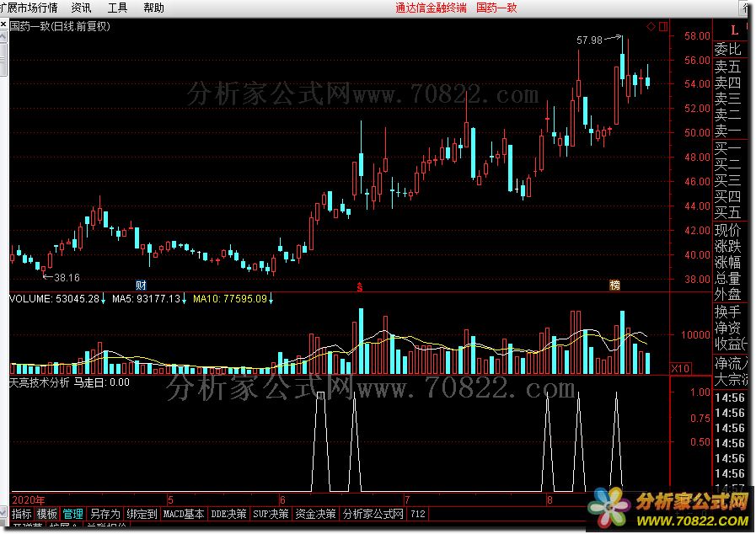Click the 绑定到 button
Viewport: 756px width, 534px height.
click(x=142, y=514)
